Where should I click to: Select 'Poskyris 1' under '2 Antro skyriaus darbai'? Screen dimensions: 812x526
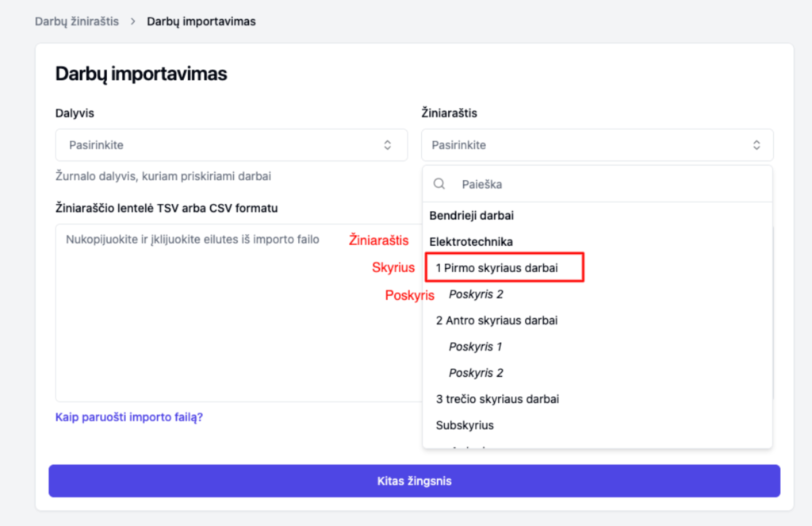pyautogui.click(x=476, y=347)
